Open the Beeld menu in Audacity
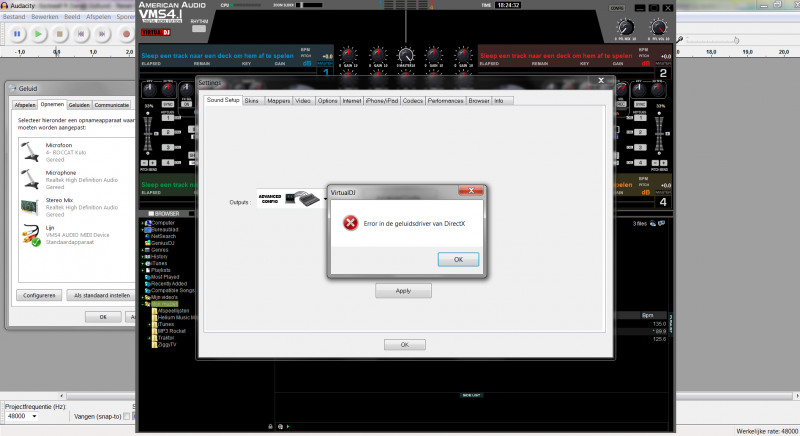Image resolution: width=800 pixels, height=436 pixels. tap(72, 17)
